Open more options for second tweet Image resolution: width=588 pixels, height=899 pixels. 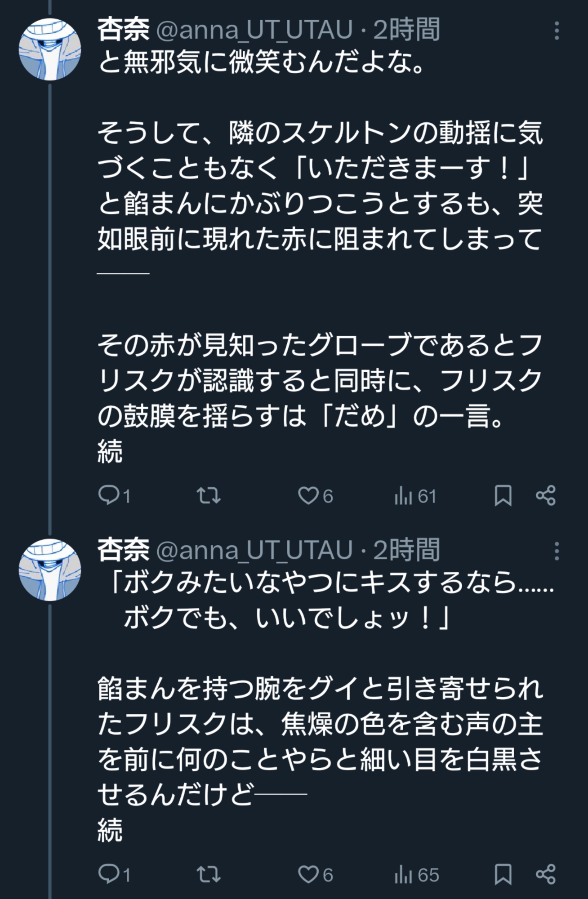pos(557,551)
